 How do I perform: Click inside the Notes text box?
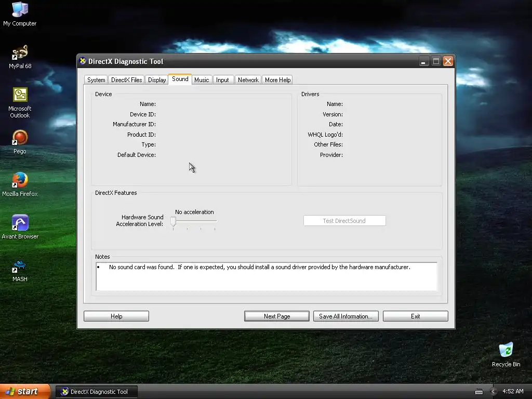pos(267,276)
